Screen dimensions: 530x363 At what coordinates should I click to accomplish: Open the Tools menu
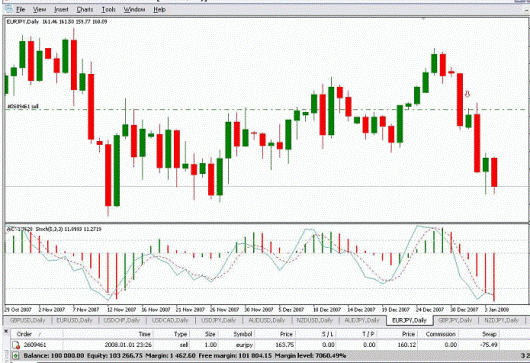click(x=109, y=9)
